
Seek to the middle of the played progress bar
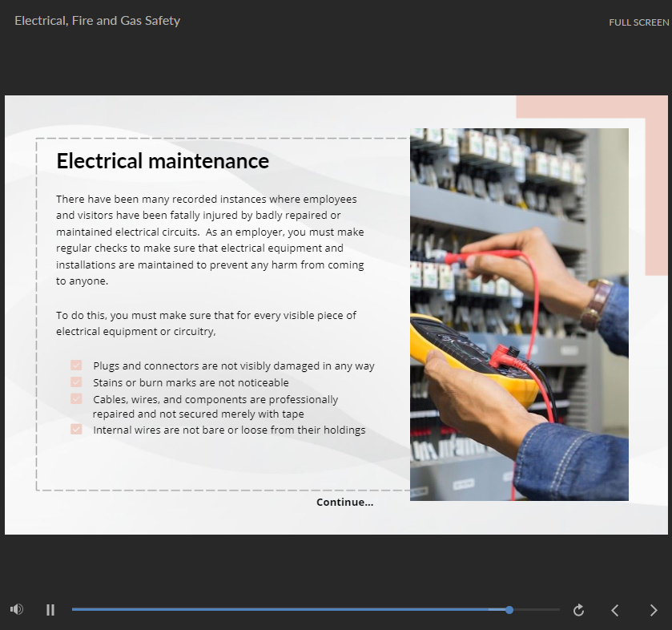coord(288,610)
